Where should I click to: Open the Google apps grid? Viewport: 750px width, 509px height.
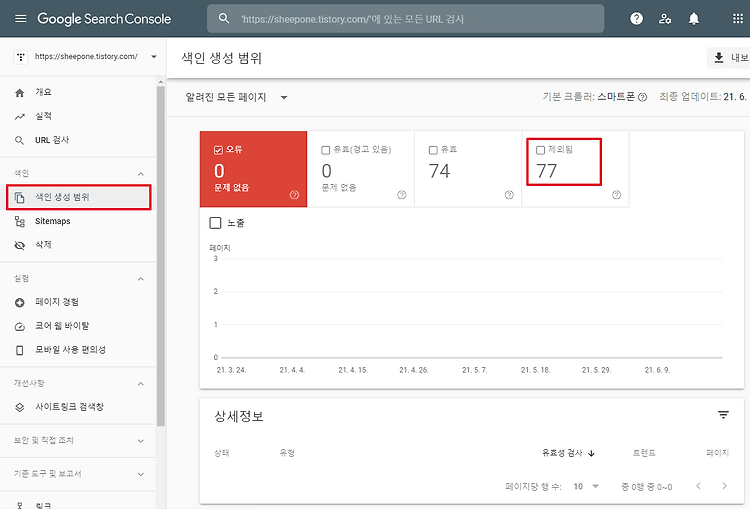pos(738,19)
